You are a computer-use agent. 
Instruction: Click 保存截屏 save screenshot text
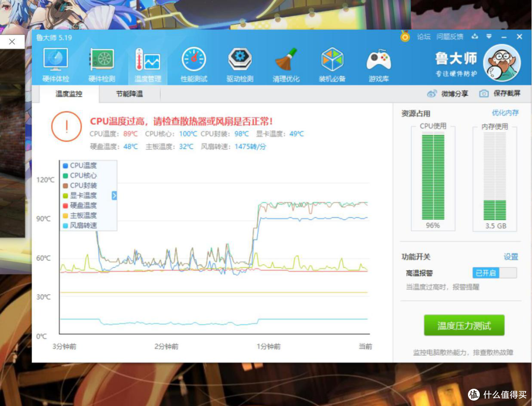click(x=506, y=93)
